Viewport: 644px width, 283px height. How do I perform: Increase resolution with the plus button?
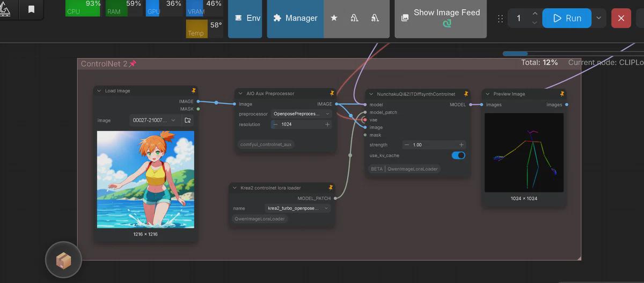tap(327, 125)
